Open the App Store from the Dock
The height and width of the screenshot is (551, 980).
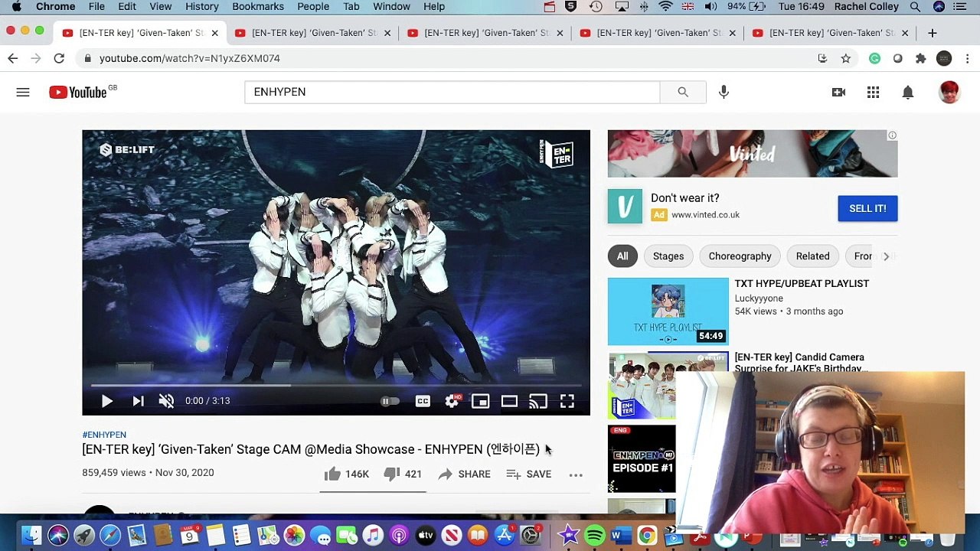[x=505, y=536]
